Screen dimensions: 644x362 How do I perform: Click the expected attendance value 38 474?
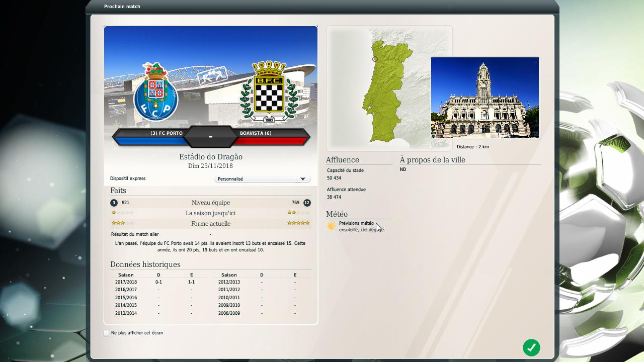point(334,197)
